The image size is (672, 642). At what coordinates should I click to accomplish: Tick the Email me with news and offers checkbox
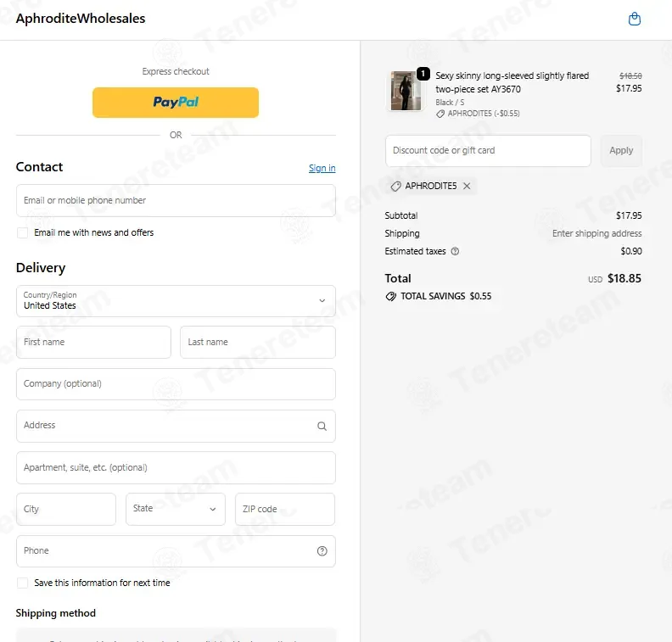(22, 232)
